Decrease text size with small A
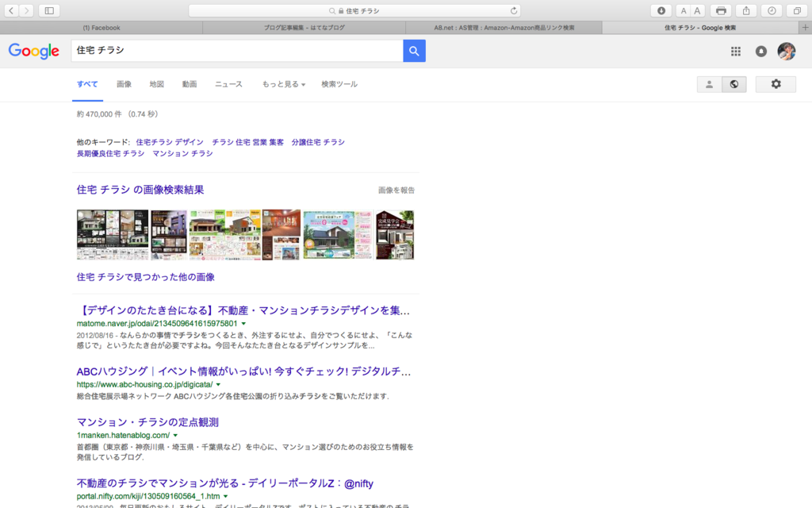Image resolution: width=812 pixels, height=508 pixels. [x=684, y=10]
